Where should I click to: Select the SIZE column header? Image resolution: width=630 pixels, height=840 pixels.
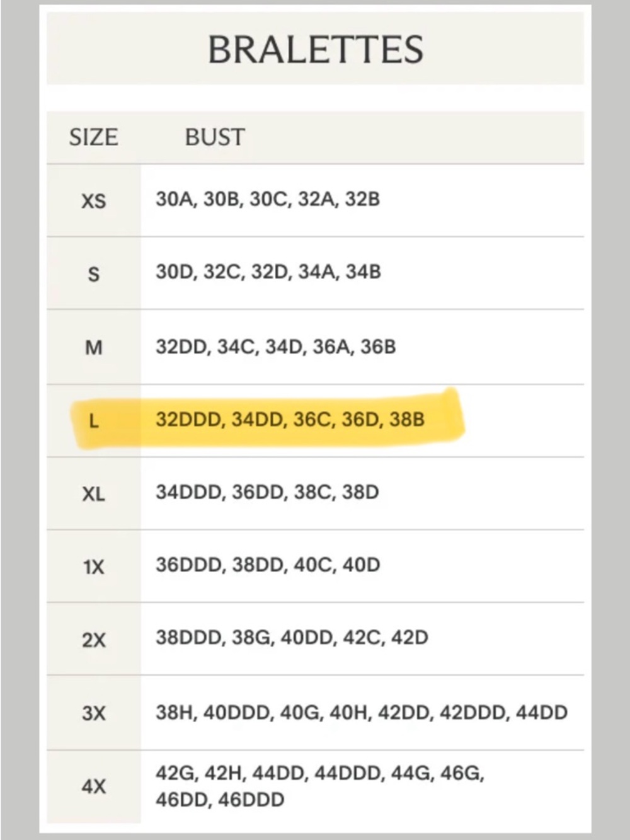(x=93, y=137)
